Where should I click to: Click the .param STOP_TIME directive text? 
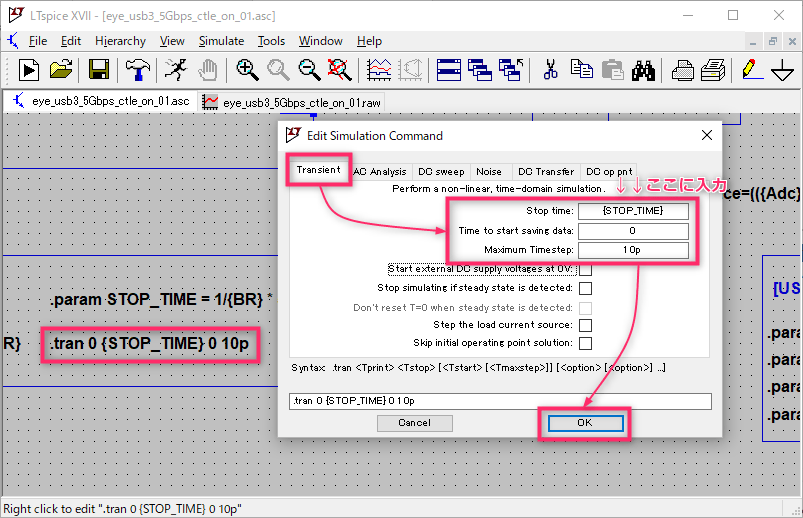tap(161, 299)
